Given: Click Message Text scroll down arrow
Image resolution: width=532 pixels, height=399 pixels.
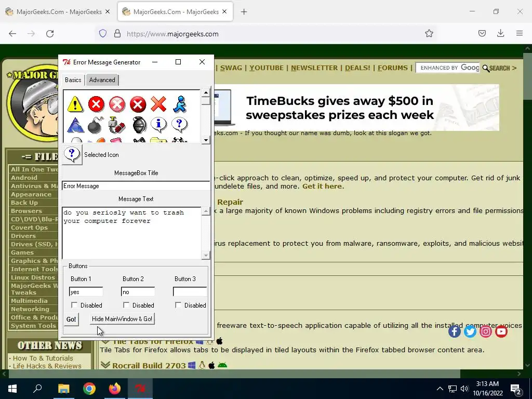Looking at the screenshot, I should click(206, 255).
